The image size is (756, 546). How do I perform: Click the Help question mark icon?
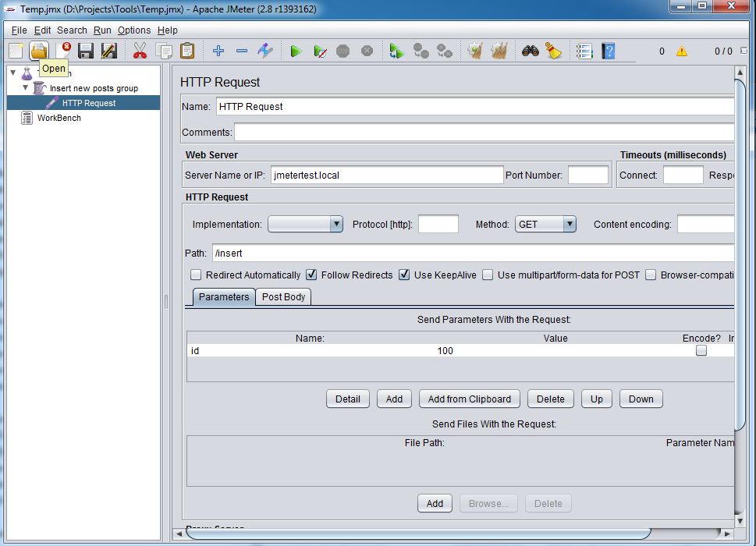(609, 51)
